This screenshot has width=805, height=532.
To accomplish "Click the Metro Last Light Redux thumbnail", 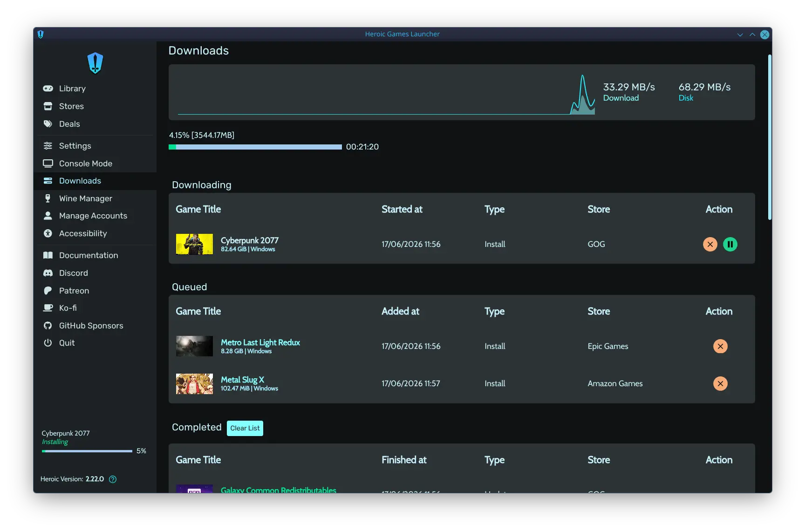I will point(194,346).
